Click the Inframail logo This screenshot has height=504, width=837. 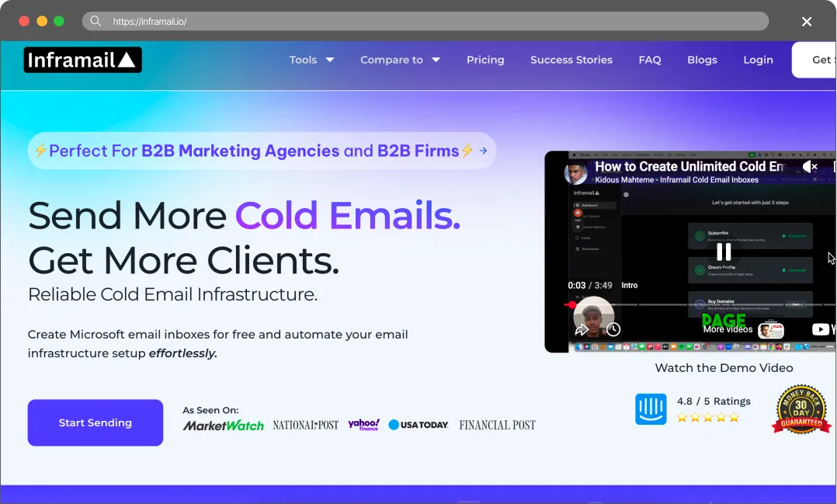(83, 60)
